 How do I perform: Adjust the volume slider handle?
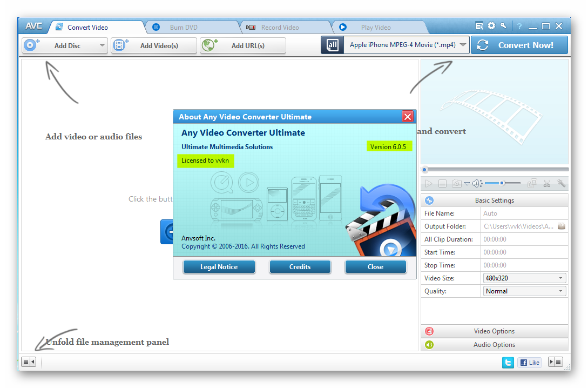pyautogui.click(x=502, y=183)
